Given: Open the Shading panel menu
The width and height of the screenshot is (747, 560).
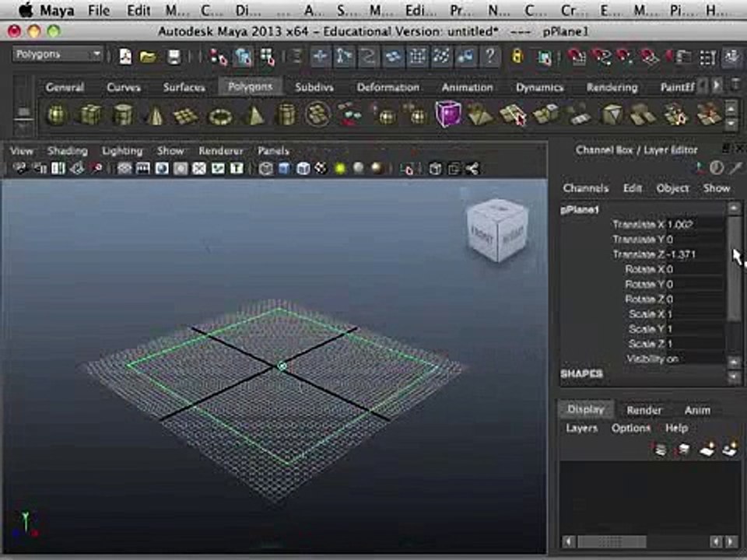Looking at the screenshot, I should pos(67,151).
